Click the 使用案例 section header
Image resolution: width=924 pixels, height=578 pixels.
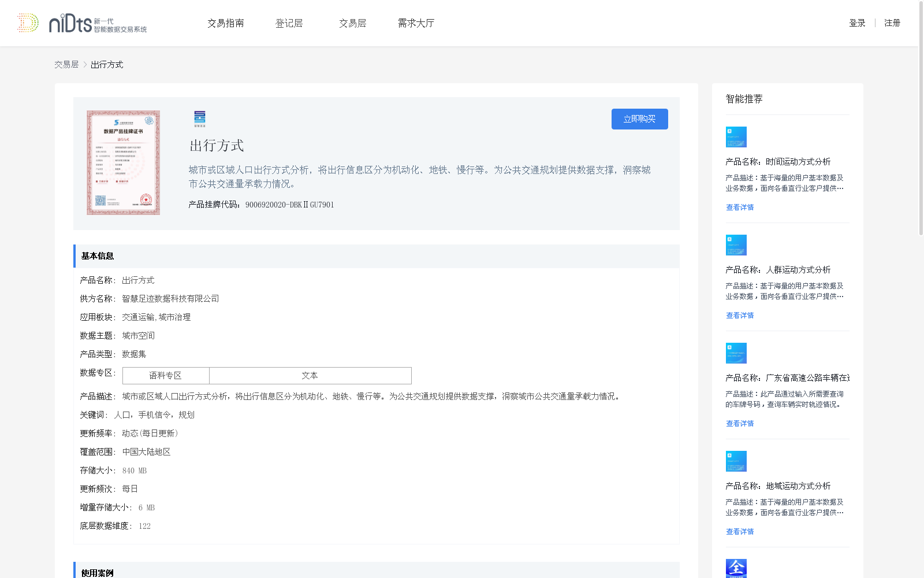(377, 570)
